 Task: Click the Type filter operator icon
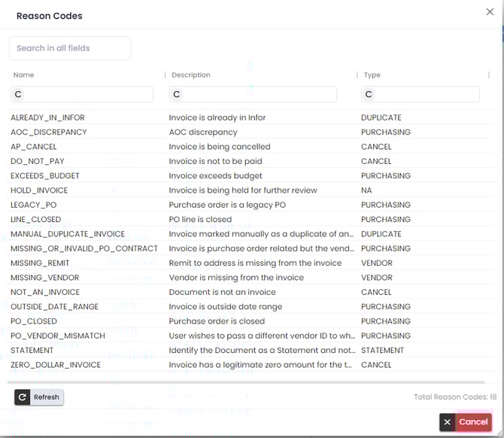369,94
